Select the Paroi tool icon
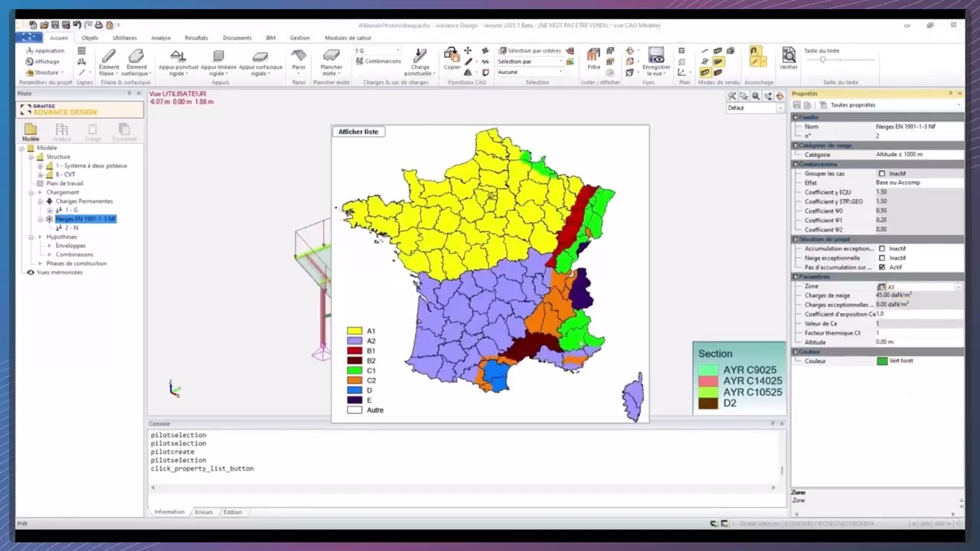Viewport: 980px width, 551px height. (299, 55)
